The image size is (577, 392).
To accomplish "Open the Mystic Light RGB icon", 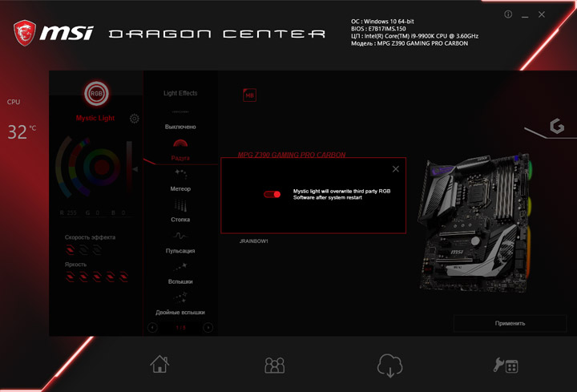I will (96, 94).
